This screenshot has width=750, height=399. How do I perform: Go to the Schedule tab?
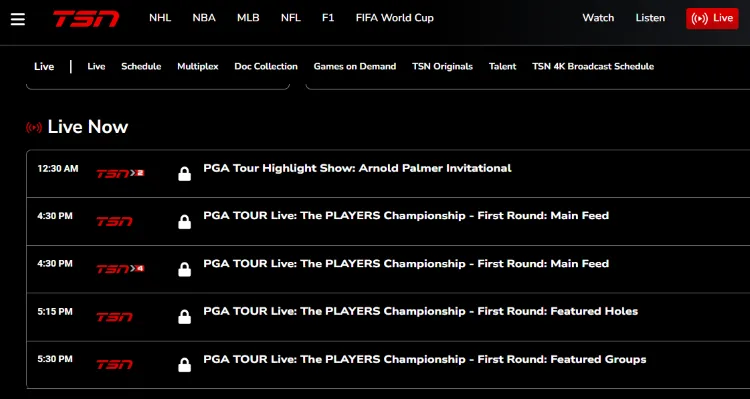coord(141,66)
